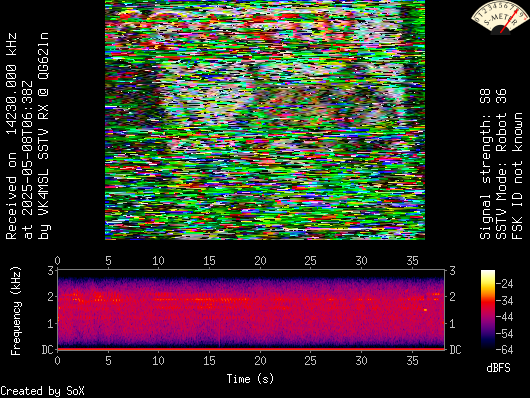The width and height of the screenshot is (530, 398).
Task: Click the 'DC' label right of the spectrogram
Action: click(x=455, y=349)
